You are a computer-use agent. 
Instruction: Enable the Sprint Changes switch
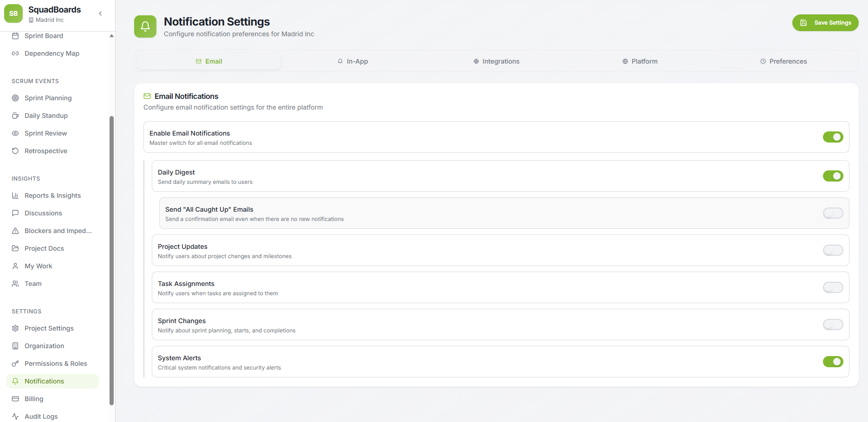pos(833,325)
